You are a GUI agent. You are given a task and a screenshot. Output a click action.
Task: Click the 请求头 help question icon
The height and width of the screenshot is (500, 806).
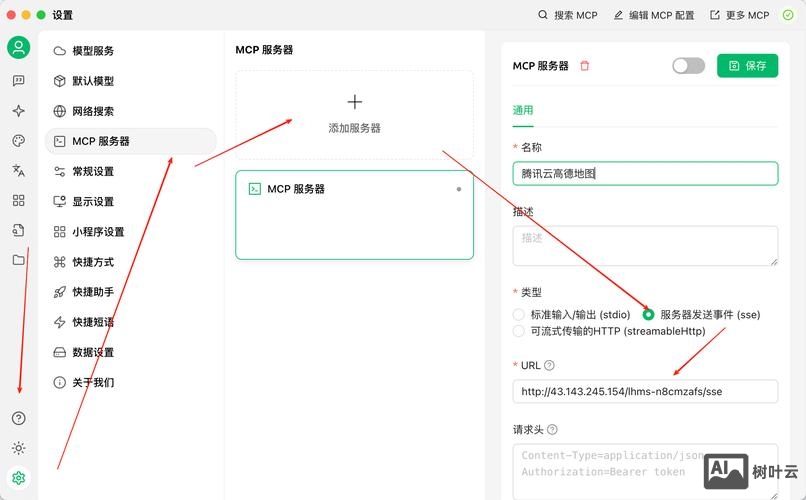tap(552, 430)
